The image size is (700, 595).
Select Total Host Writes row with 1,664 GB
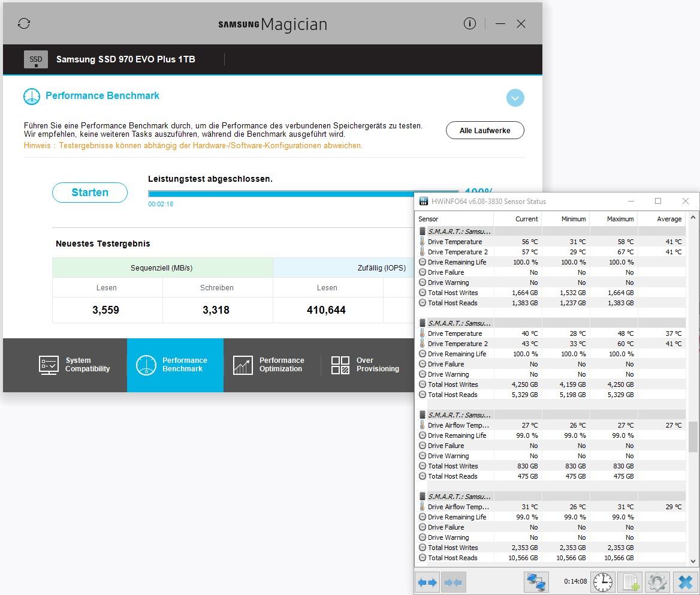tap(550, 293)
